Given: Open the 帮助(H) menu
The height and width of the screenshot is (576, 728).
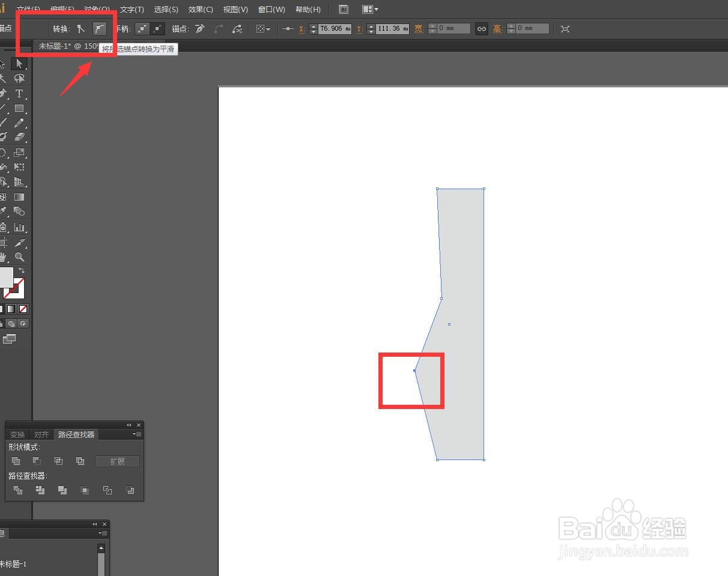Looking at the screenshot, I should [308, 9].
